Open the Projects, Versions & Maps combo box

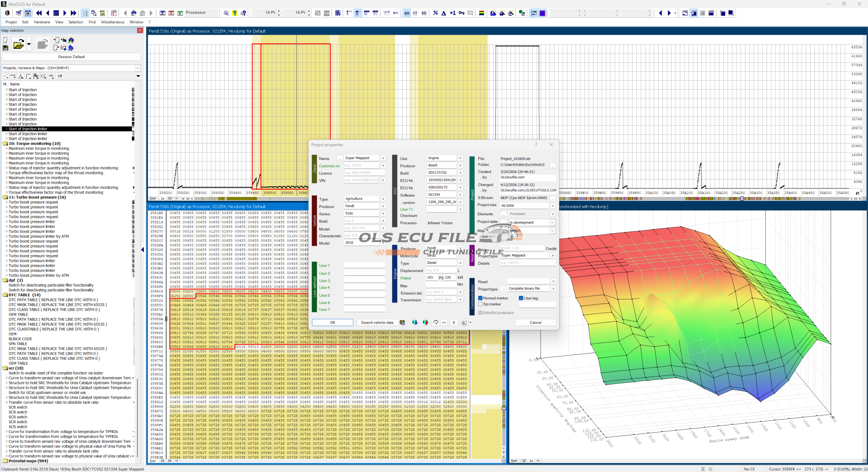click(138, 68)
